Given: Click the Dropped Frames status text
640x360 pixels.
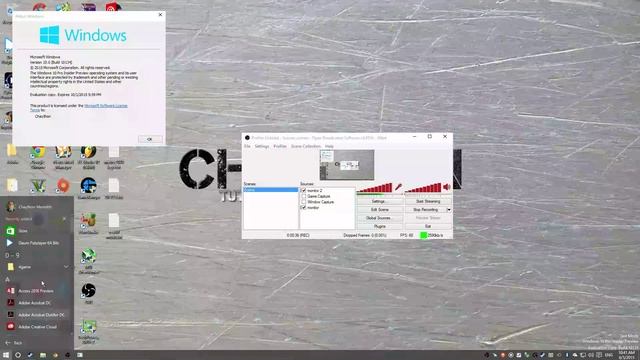Looking at the screenshot, I should click(x=364, y=236).
